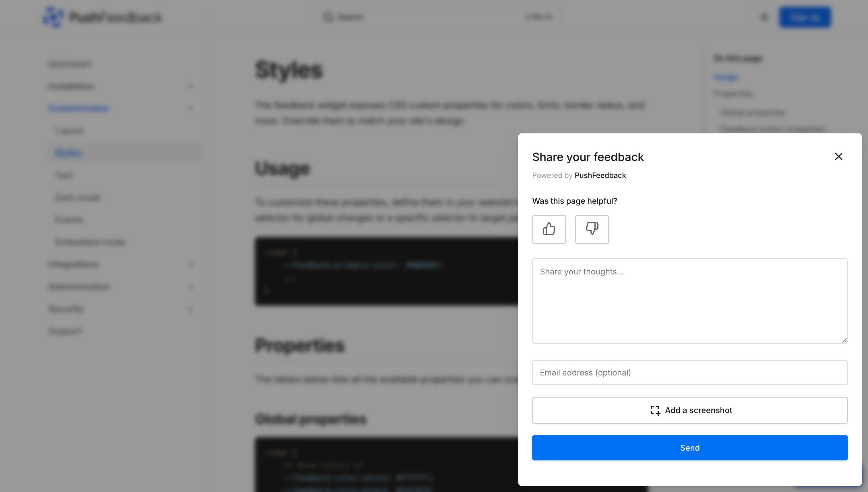This screenshot has height=492, width=868.
Task: Open the Support page from the sidebar
Action: tap(65, 331)
